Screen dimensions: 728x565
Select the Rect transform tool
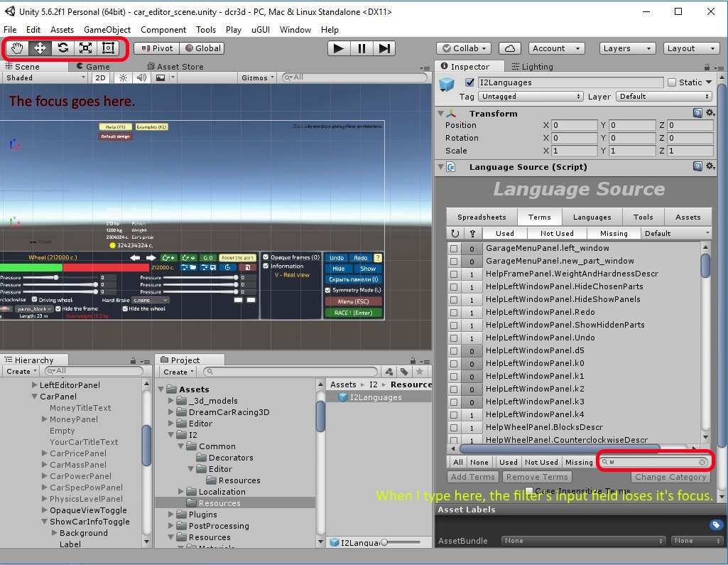tap(108, 48)
